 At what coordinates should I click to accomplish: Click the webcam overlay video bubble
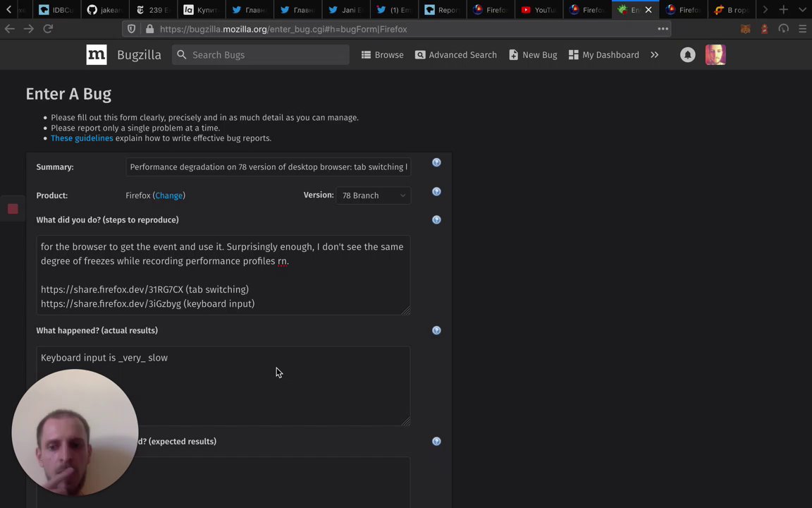pos(75,433)
